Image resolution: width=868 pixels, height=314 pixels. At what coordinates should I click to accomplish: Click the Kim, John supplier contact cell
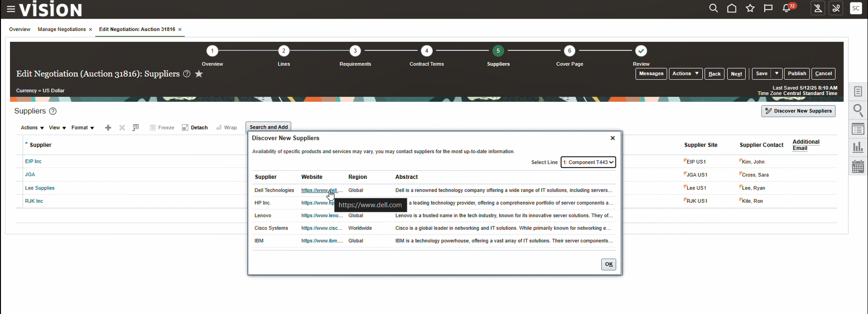click(x=753, y=162)
